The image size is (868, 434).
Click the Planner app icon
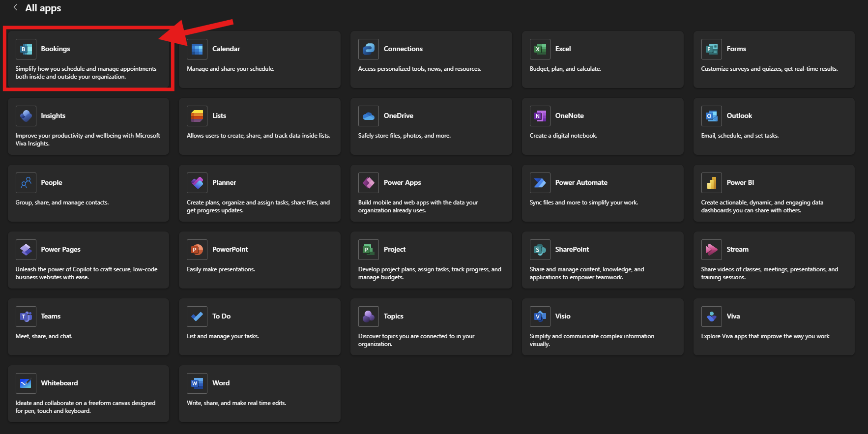coord(197,183)
